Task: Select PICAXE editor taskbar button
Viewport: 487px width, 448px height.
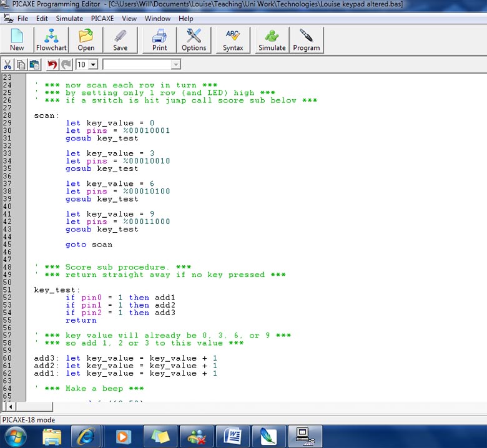Action: coord(305,437)
